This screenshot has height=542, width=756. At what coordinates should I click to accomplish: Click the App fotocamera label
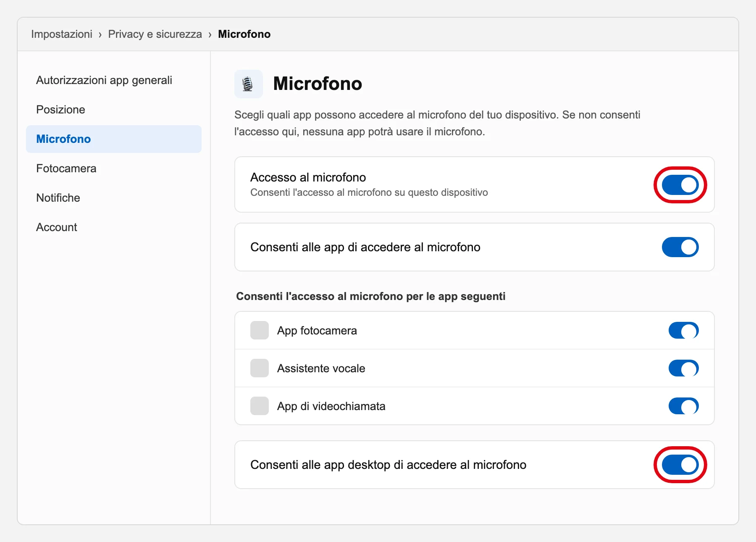(317, 331)
